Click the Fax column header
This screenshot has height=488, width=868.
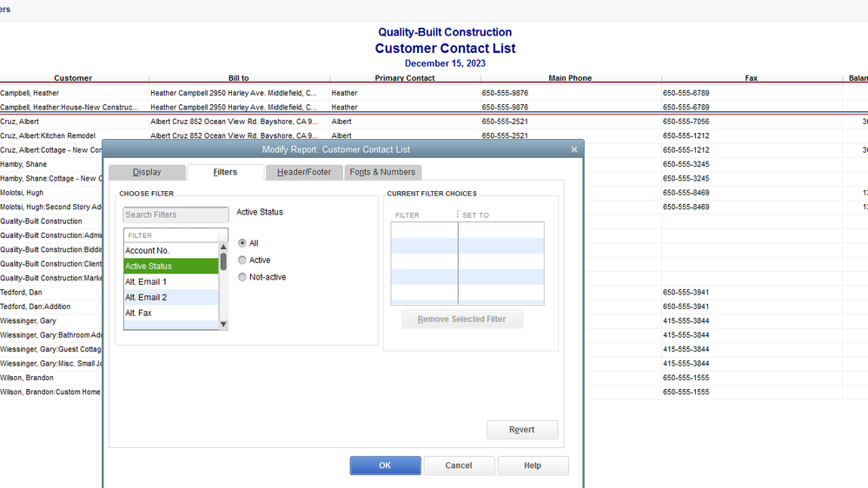point(752,78)
